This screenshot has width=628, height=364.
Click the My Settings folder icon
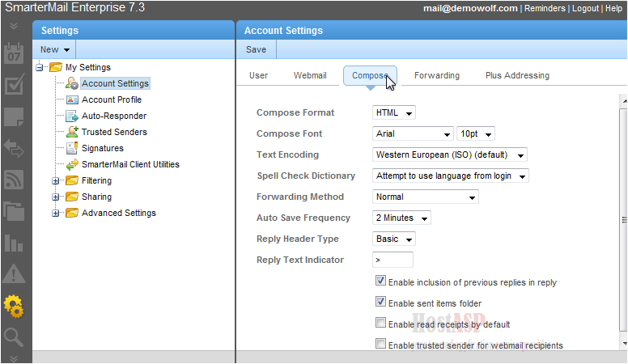coord(56,67)
